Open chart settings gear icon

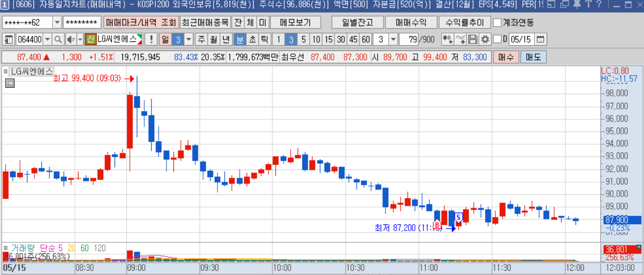point(485,40)
